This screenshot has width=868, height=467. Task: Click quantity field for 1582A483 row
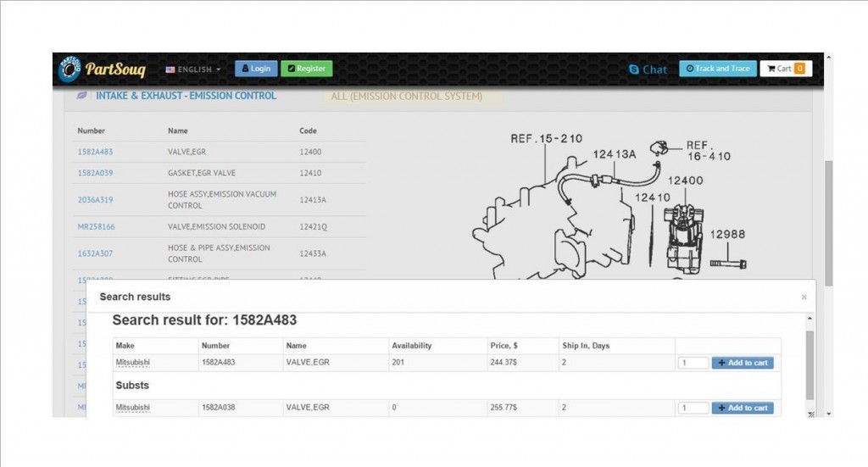(693, 363)
